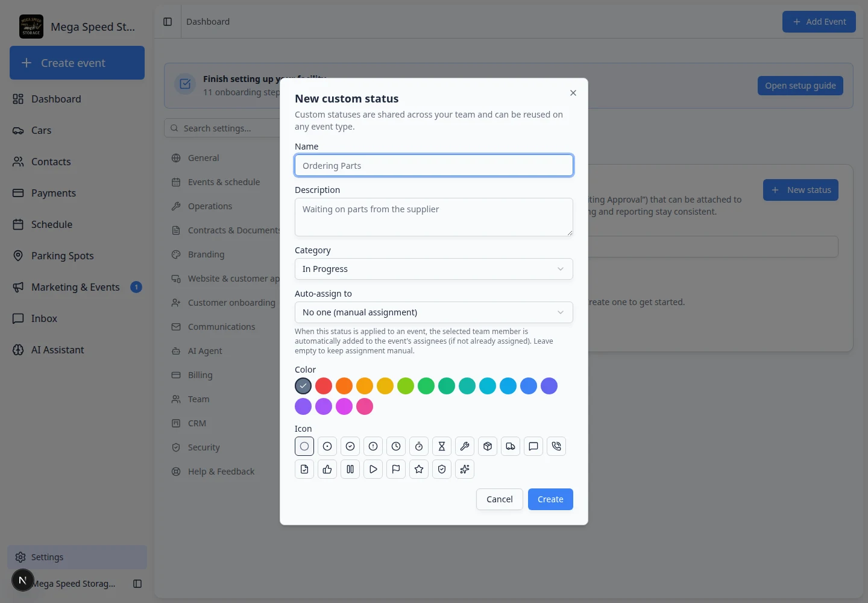This screenshot has height=603, width=868.
Task: Pick the clock status icon
Action: click(396, 446)
